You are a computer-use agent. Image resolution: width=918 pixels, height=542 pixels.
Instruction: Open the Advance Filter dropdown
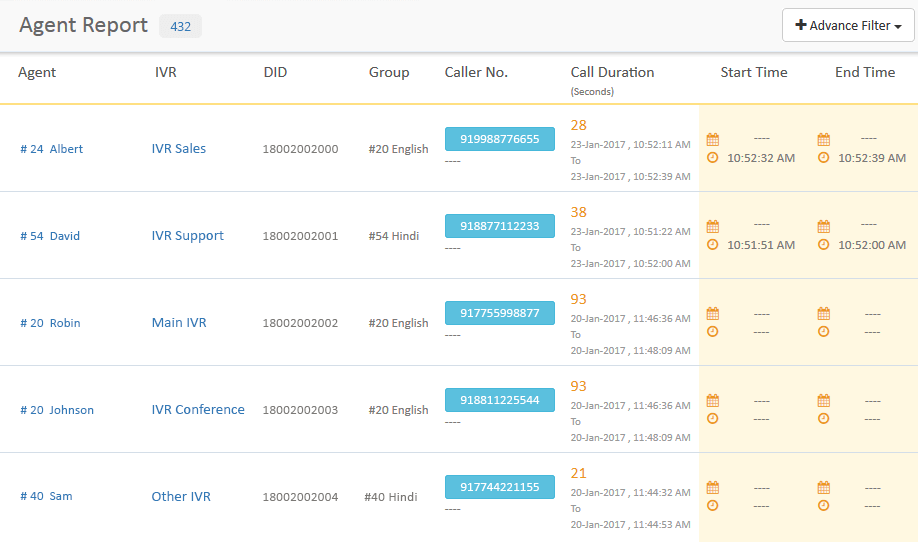coord(848,25)
